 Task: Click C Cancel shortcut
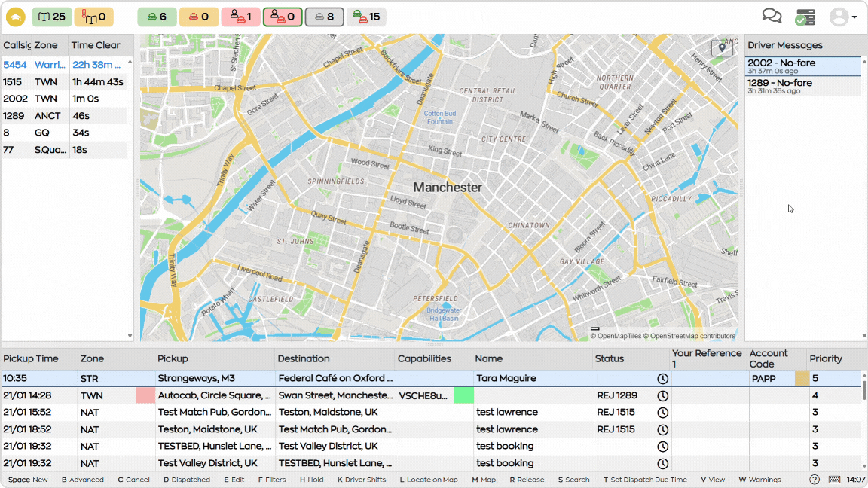(133, 480)
